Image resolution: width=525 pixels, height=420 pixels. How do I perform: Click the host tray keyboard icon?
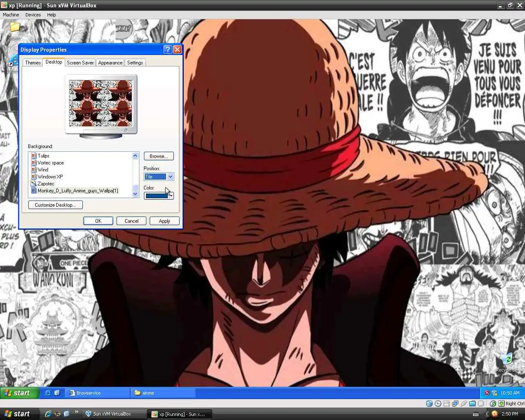(475, 414)
